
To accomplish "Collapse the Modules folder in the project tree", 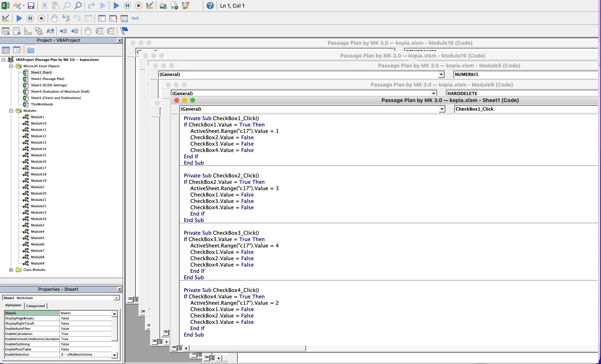I will pyautogui.click(x=11, y=111).
